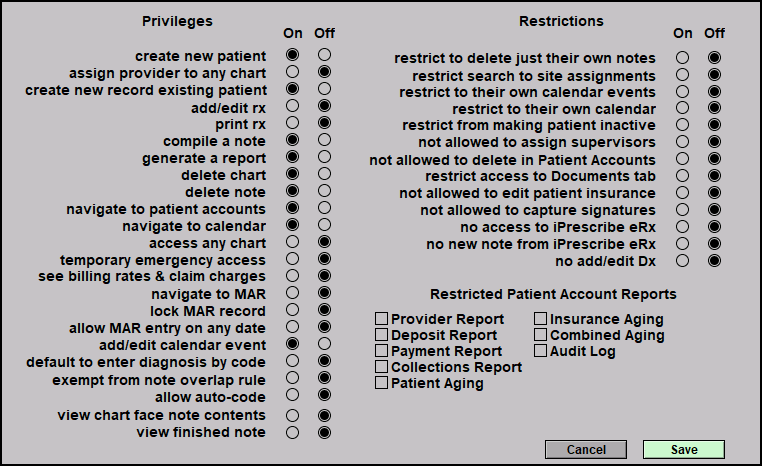
Task: Click the Save button
Action: coord(684,449)
